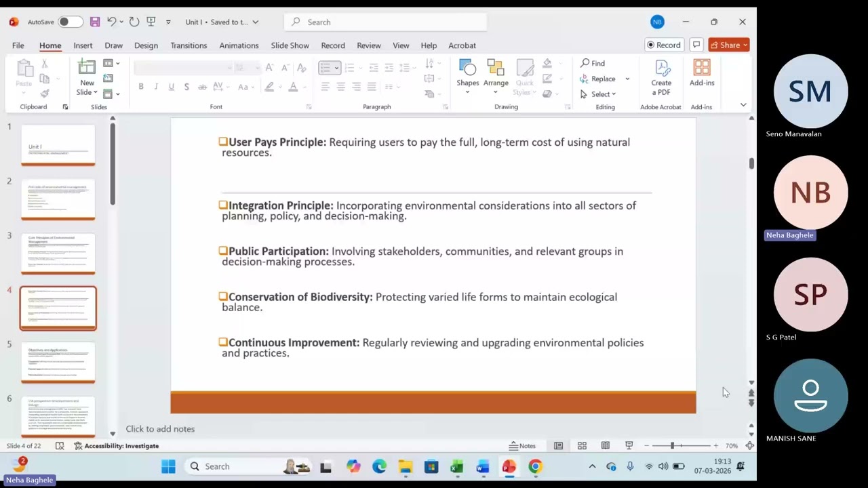
Task: Click the Find magnifier button
Action: [593, 63]
